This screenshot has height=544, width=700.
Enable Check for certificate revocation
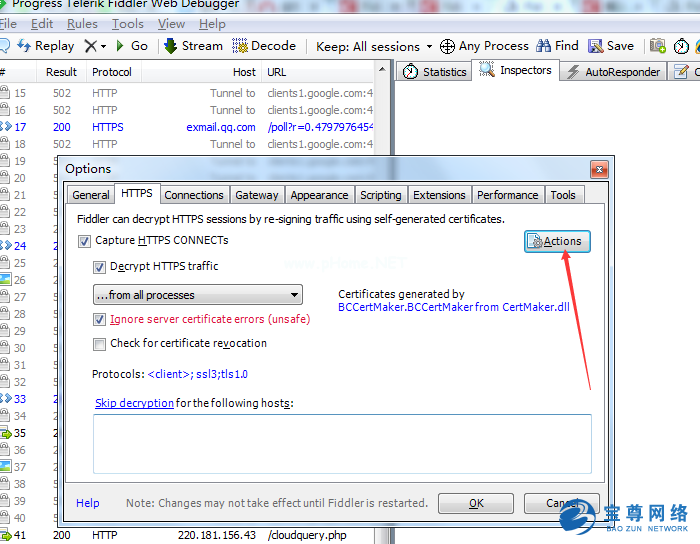[99, 344]
